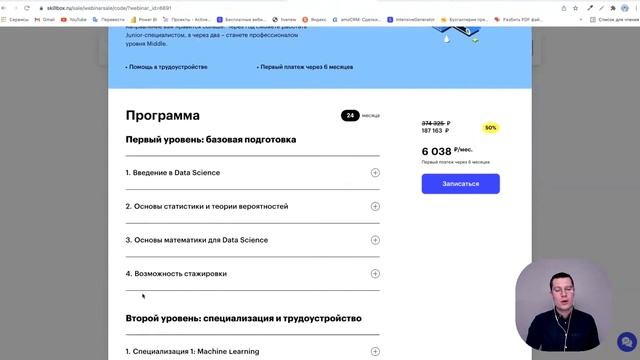Screen dimensions: 640x360
Task: Open the eyedropper extension icon
Action: (x=590, y=8)
